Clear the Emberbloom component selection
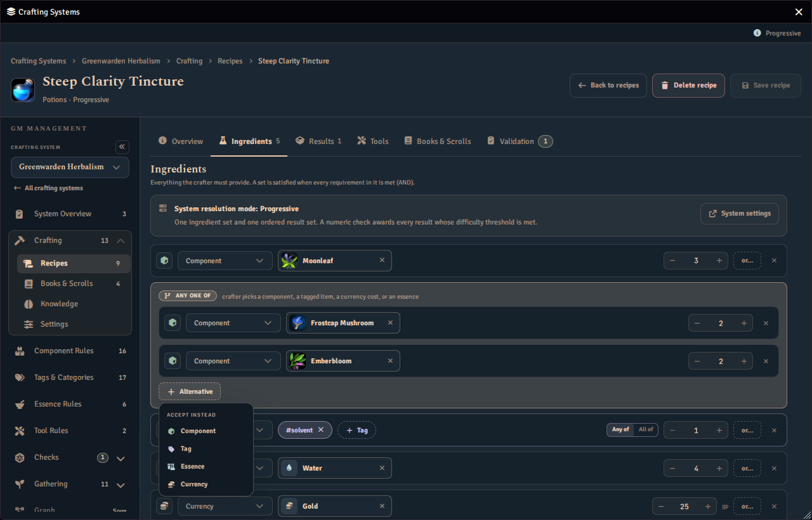The height and width of the screenshot is (520, 812). point(390,360)
